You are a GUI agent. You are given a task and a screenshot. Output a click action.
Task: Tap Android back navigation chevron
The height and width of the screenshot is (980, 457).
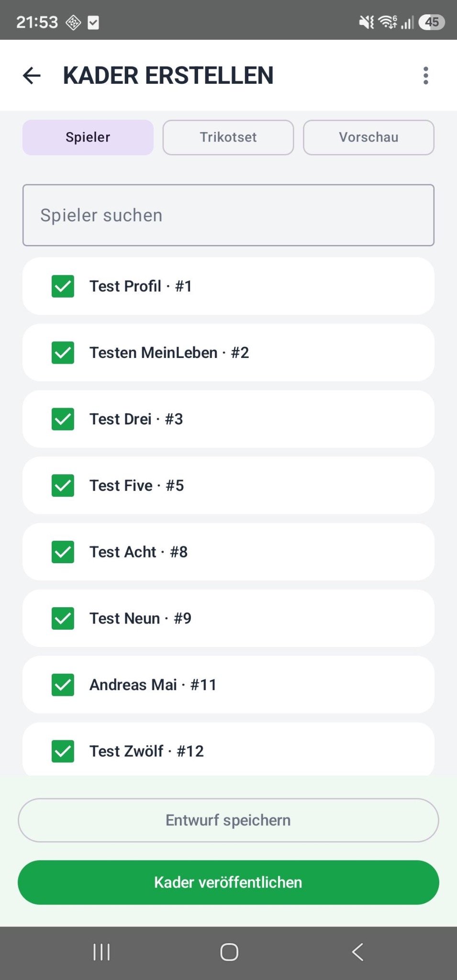coord(357,952)
